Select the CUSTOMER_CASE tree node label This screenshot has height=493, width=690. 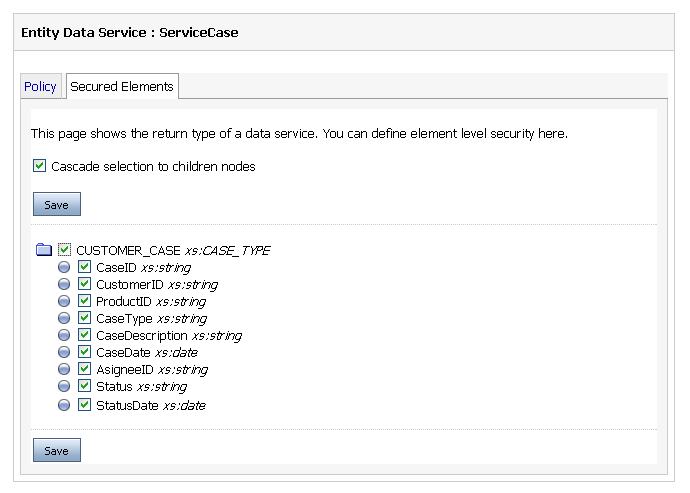pos(128,250)
